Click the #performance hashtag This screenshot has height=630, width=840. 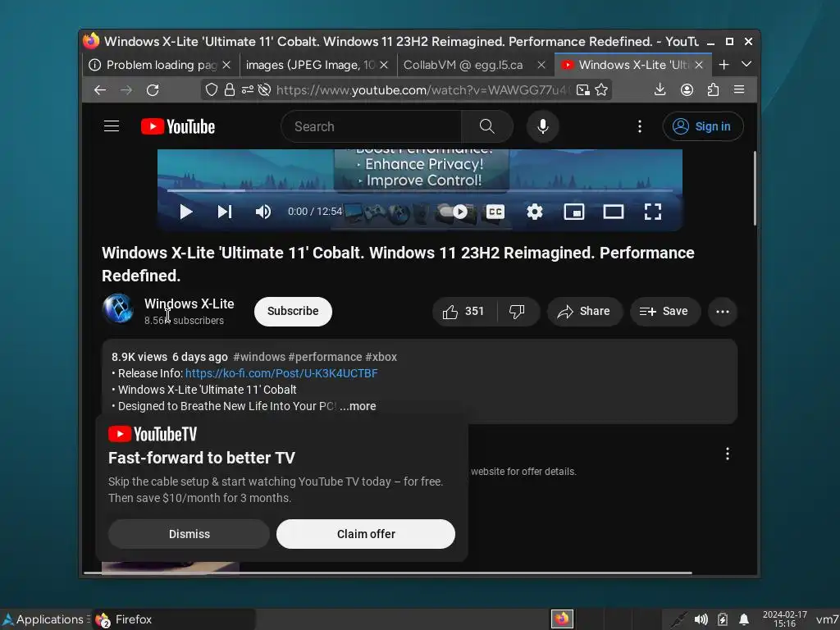pyautogui.click(x=325, y=357)
